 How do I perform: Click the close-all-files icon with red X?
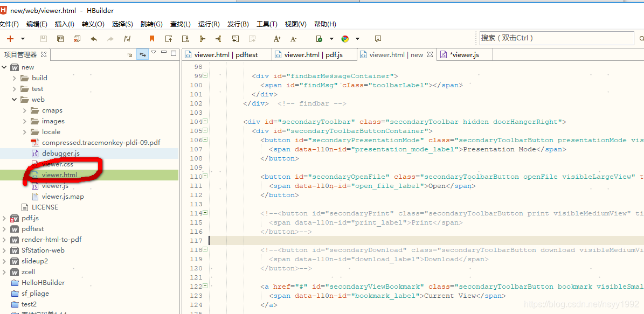pos(77,39)
